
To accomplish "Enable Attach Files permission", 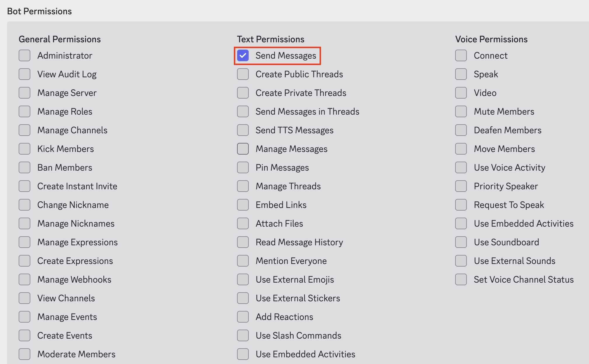I will tap(243, 223).
